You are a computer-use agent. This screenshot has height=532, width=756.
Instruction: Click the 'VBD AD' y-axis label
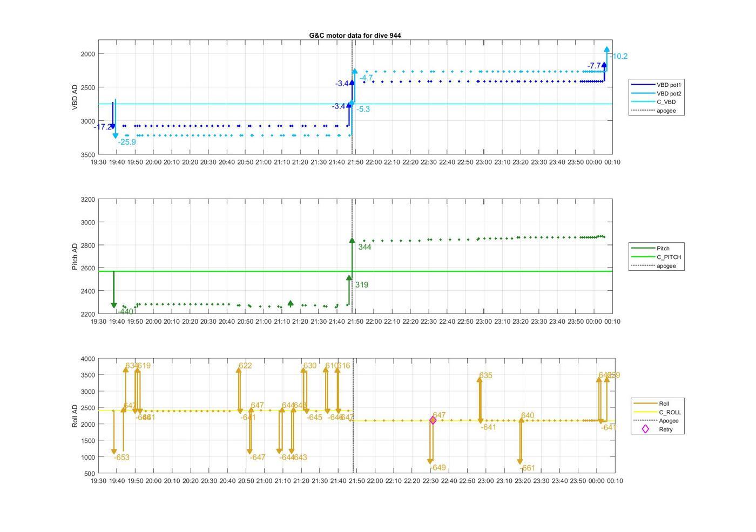75,97
